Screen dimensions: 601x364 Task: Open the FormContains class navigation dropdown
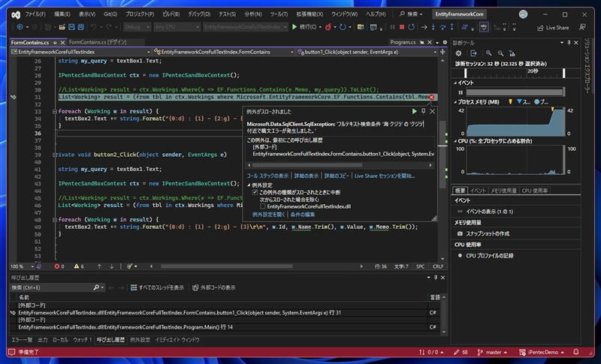223,52
